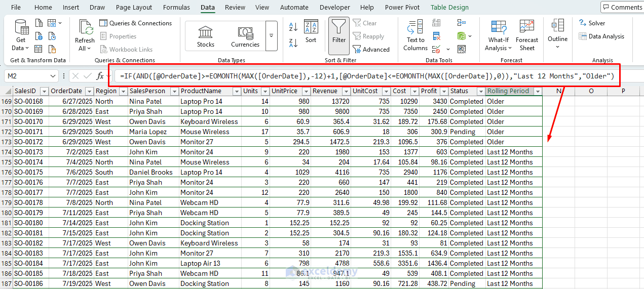644x289 pixels.
Task: Select row 174 header
Action: tap(6, 152)
